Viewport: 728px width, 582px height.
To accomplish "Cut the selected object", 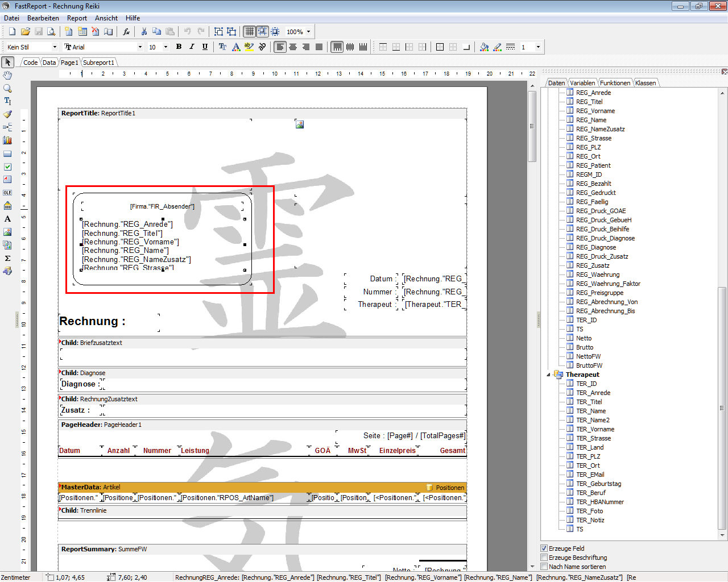I will (144, 32).
